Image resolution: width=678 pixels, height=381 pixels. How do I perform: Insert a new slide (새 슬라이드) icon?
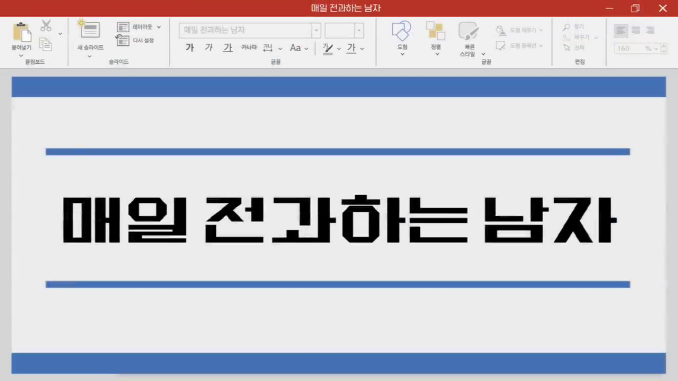click(89, 29)
